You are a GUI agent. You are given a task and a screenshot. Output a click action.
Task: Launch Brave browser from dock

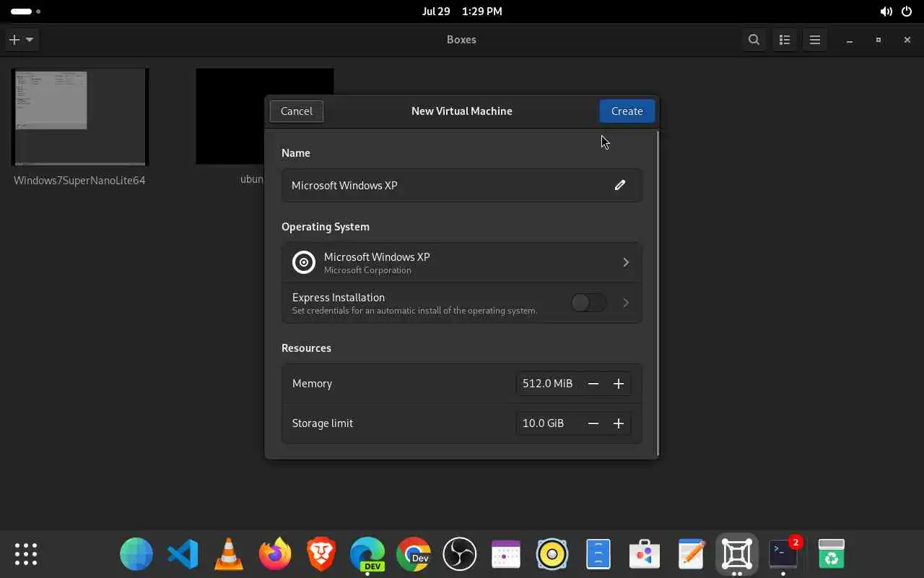click(321, 554)
